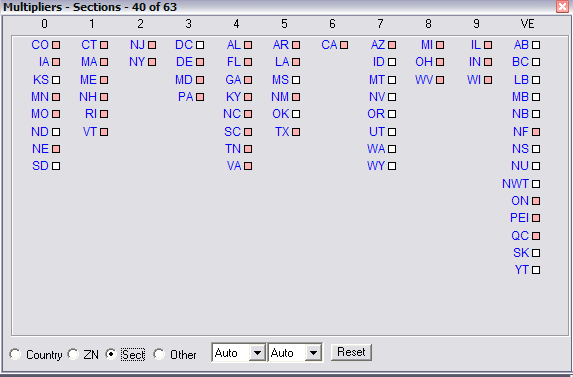Click the TX section label
This screenshot has height=377, width=573.
(282, 132)
